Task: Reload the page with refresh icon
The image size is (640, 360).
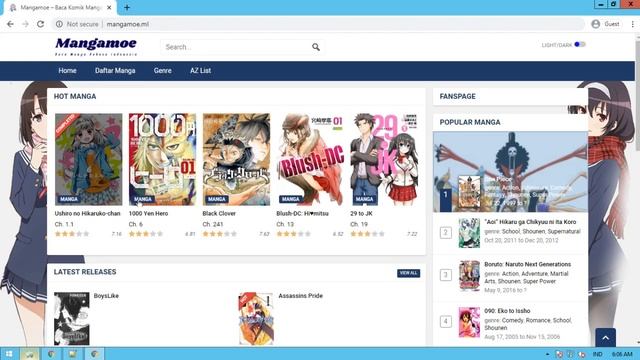Action: 40,24
